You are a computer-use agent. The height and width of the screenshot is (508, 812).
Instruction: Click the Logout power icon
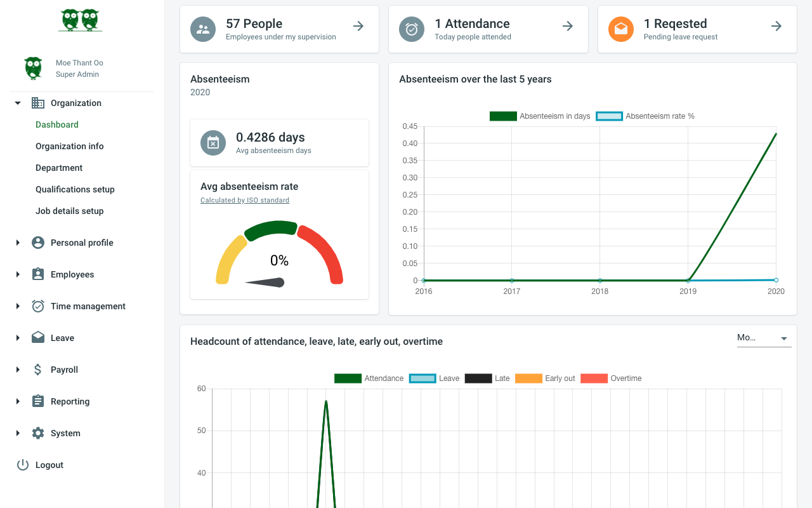coord(23,465)
